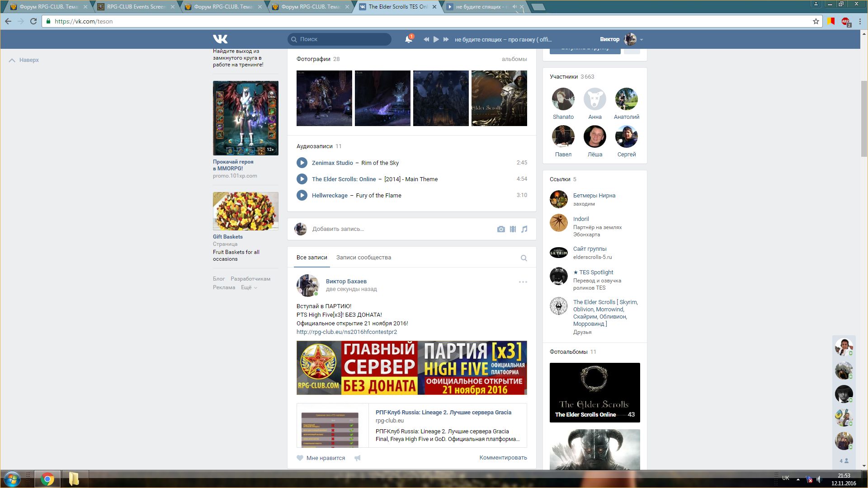
Task: Open first Форум RPG-CLUB browser tab
Action: (x=49, y=7)
